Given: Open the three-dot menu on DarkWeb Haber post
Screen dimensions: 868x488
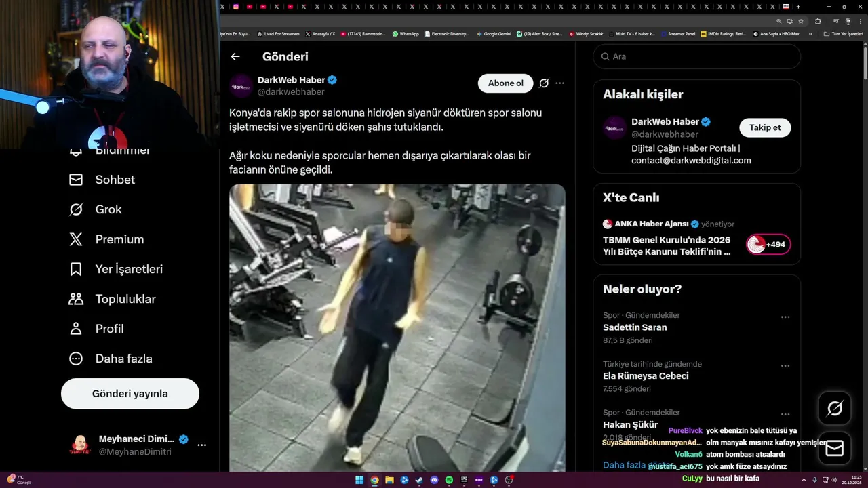Looking at the screenshot, I should coord(560,83).
